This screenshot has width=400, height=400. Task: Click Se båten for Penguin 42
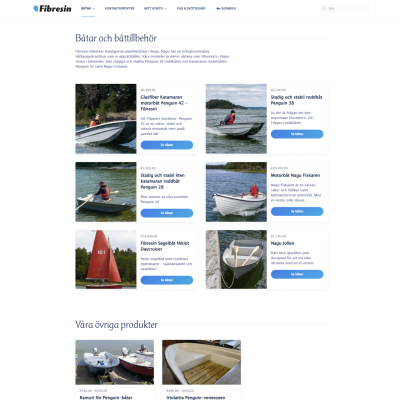167,145
